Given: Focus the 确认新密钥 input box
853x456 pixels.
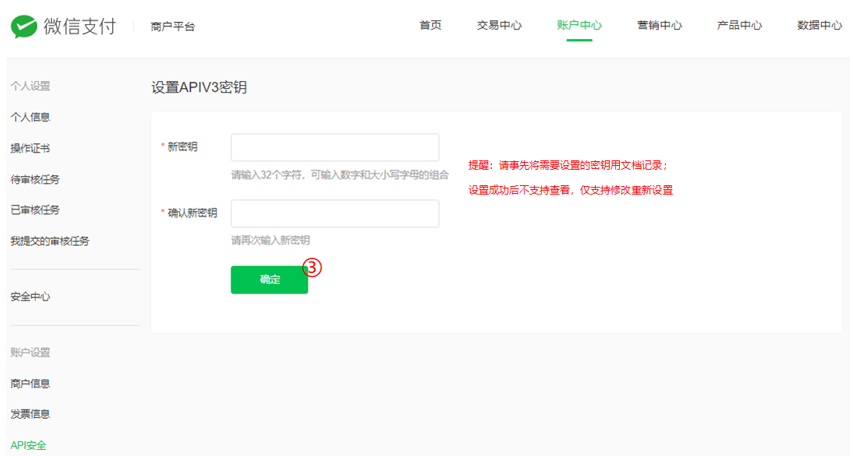Looking at the screenshot, I should point(335,214).
